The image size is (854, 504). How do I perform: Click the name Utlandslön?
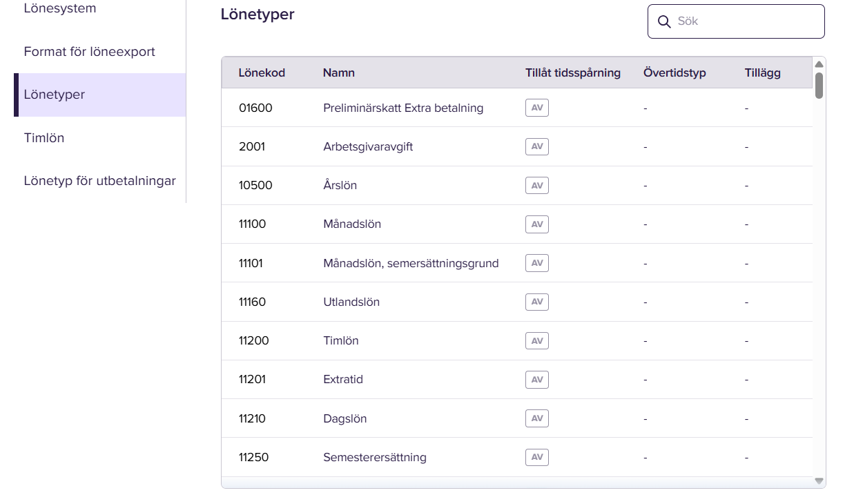(351, 302)
